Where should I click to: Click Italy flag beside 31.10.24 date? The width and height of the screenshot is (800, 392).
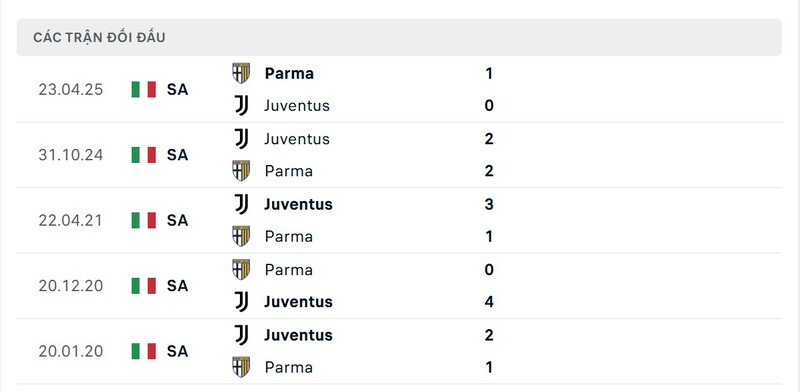point(143,155)
